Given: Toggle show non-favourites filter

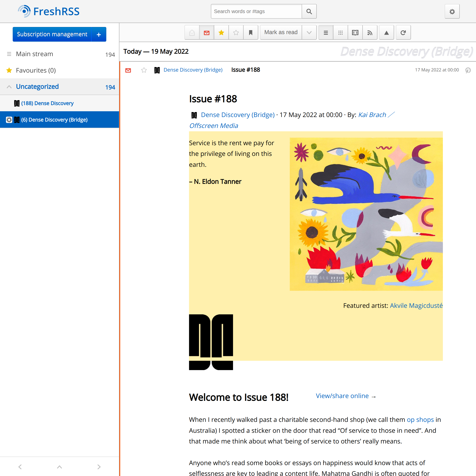Looking at the screenshot, I should (236, 32).
